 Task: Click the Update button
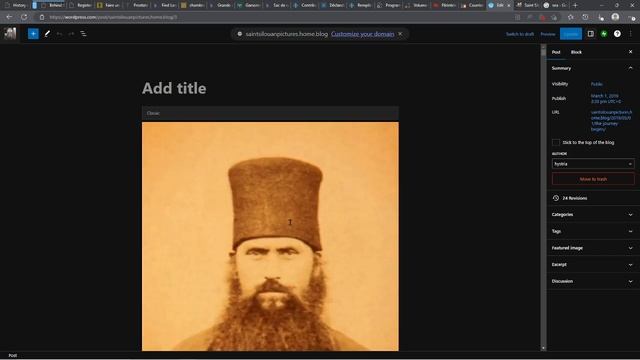point(571,34)
